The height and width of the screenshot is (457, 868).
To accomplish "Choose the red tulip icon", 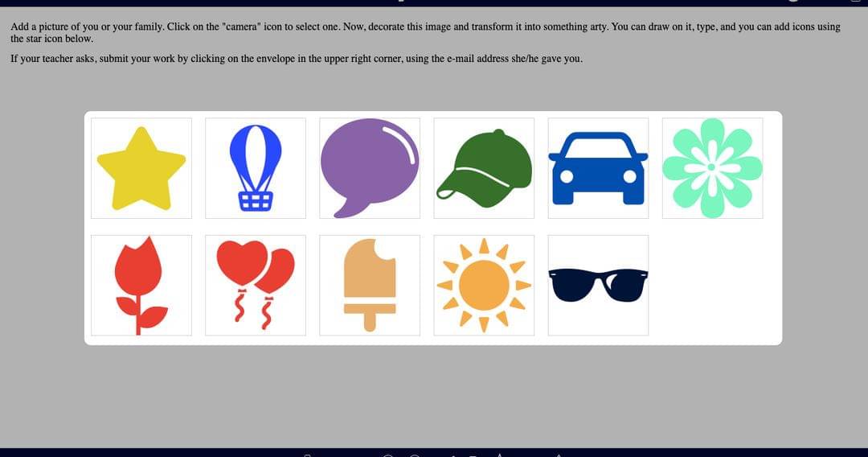I will point(141,286).
